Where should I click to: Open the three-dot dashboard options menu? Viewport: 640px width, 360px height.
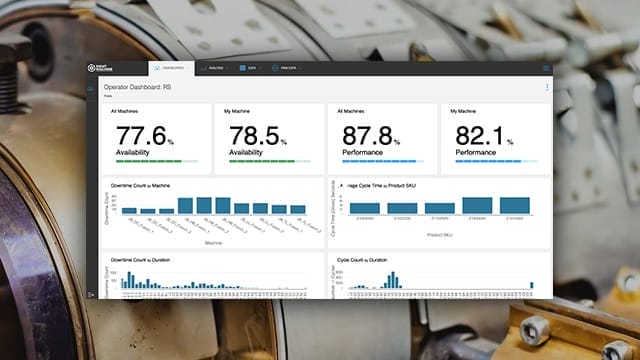(547, 87)
